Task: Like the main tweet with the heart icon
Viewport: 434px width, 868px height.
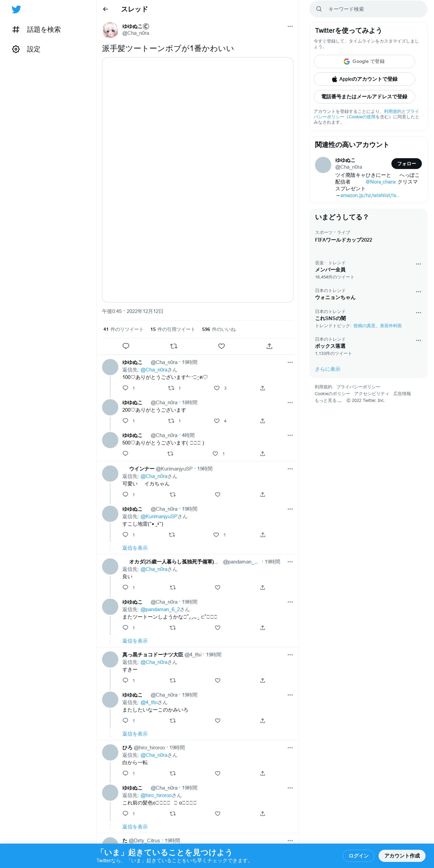Action: tap(221, 346)
